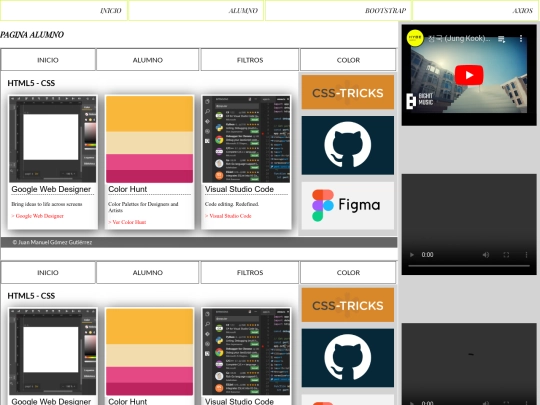This screenshot has width=540, height=405.
Task: Click the second 'HTML5 - CSS' heading
Action: [x=31, y=295]
